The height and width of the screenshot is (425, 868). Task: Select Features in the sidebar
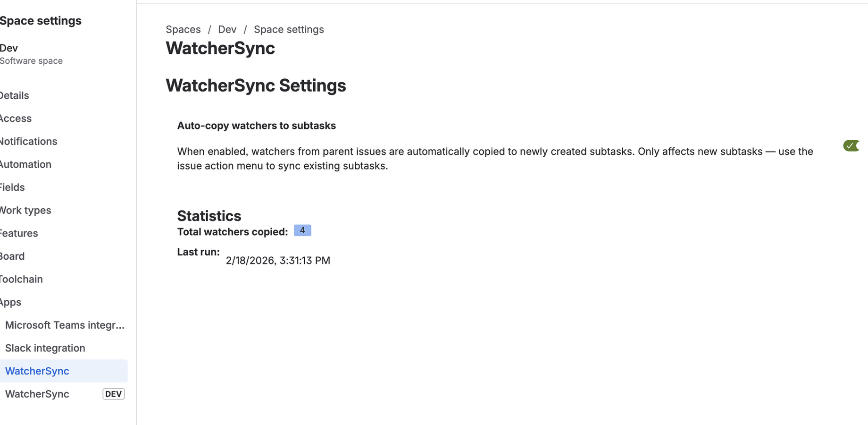(19, 233)
